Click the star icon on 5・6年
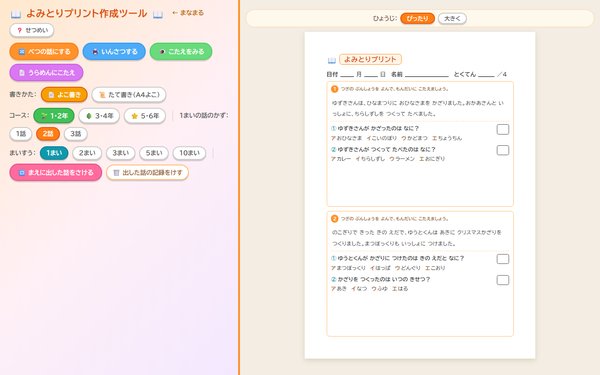 [134, 116]
